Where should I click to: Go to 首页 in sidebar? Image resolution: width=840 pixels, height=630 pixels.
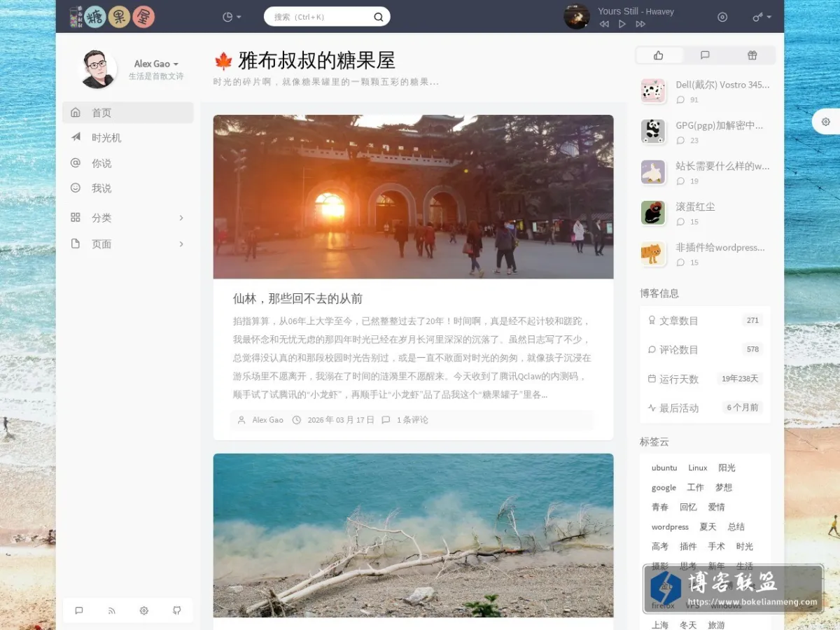pyautogui.click(x=128, y=113)
